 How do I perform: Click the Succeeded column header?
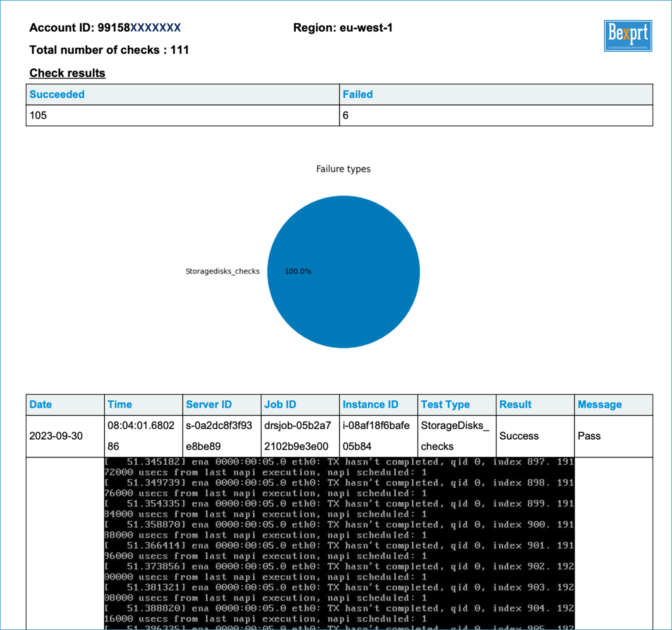pyautogui.click(x=56, y=94)
